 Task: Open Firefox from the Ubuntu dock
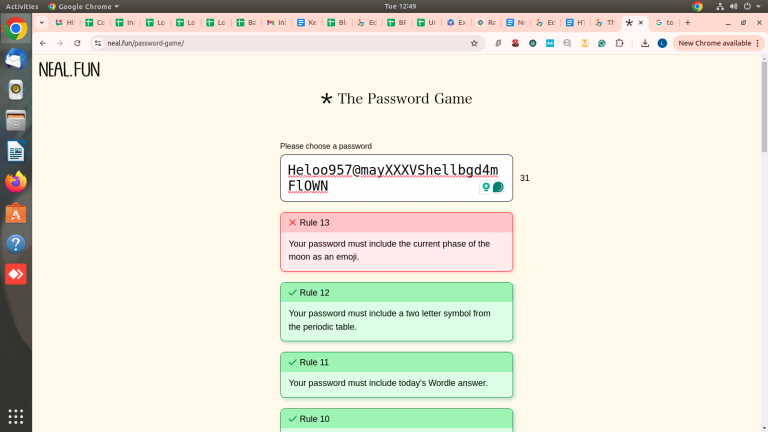point(15,182)
